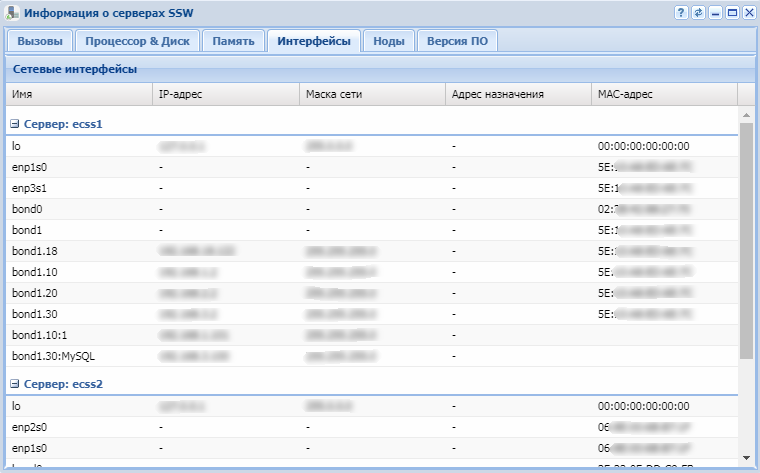Click the help question mark icon
The height and width of the screenshot is (473, 760).
[x=681, y=13]
